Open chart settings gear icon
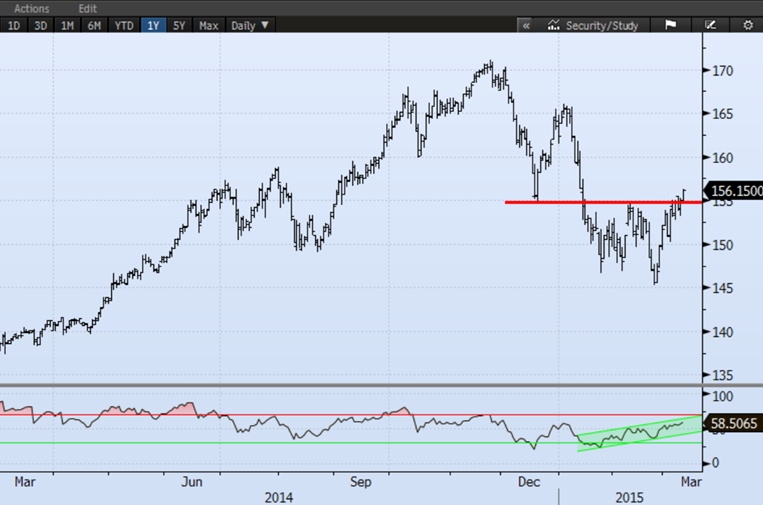763x505 pixels. click(747, 25)
